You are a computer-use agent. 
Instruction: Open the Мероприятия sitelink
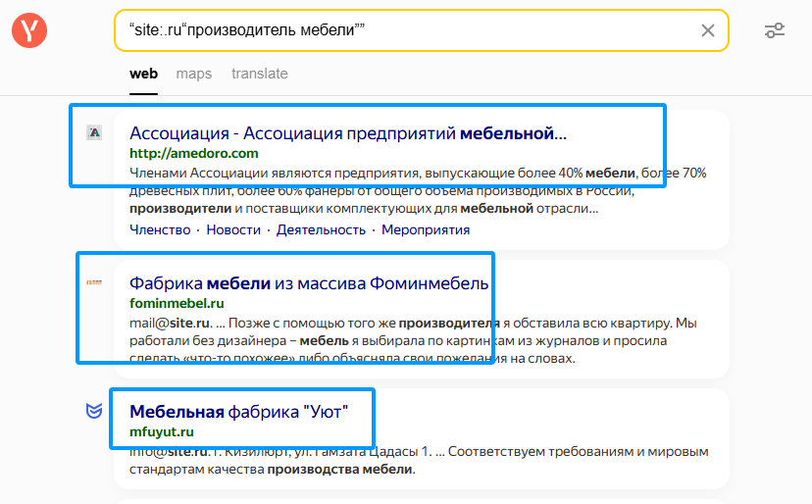coord(426,229)
